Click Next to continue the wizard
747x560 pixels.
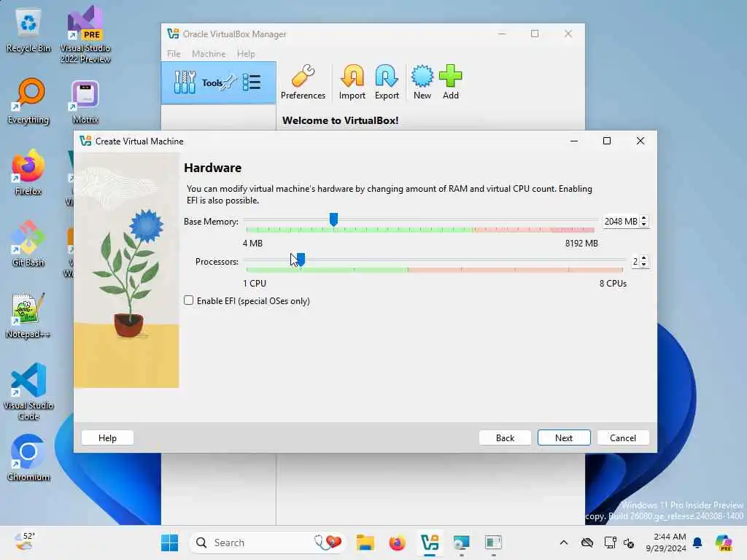(564, 438)
